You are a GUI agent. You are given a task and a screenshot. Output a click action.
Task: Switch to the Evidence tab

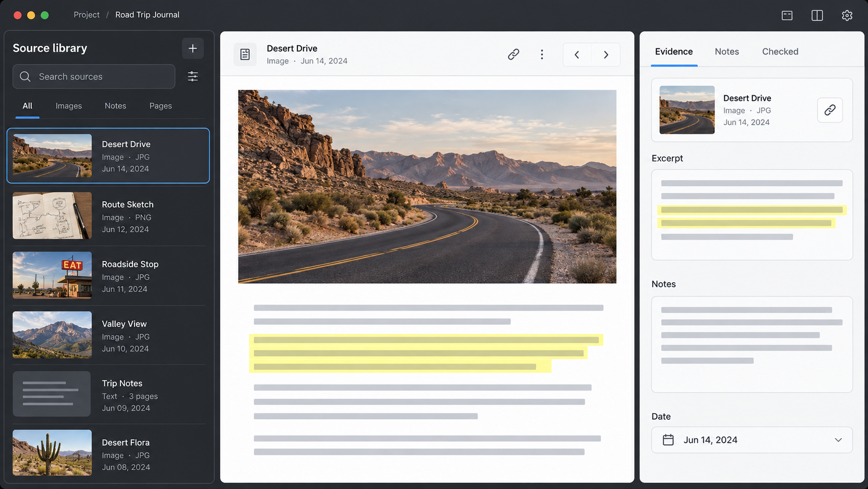674,51
